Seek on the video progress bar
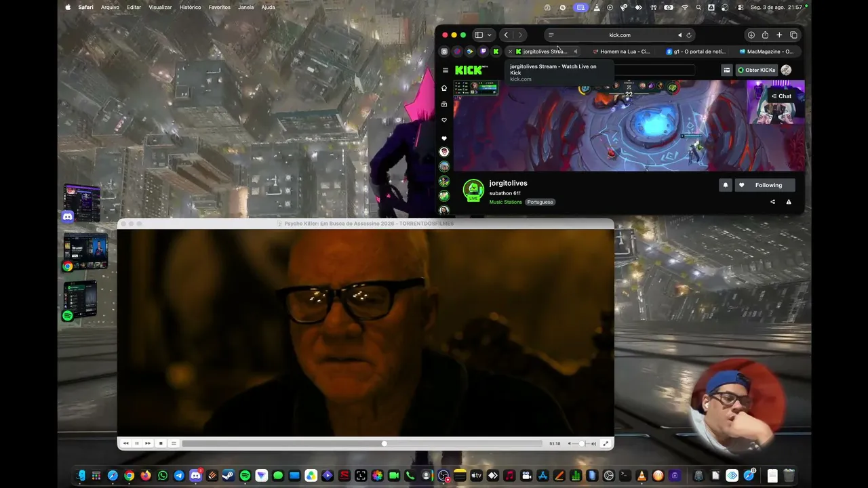 tap(362, 443)
